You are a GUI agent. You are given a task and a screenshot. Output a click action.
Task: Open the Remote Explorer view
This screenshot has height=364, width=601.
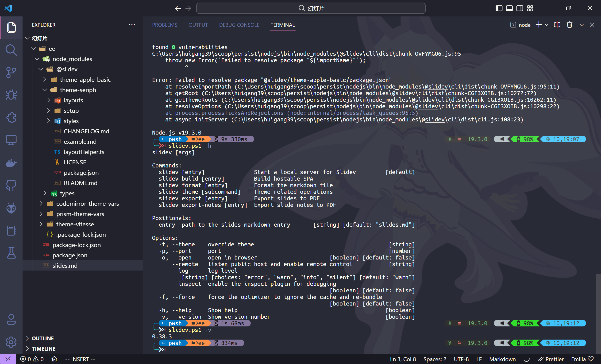point(11,140)
